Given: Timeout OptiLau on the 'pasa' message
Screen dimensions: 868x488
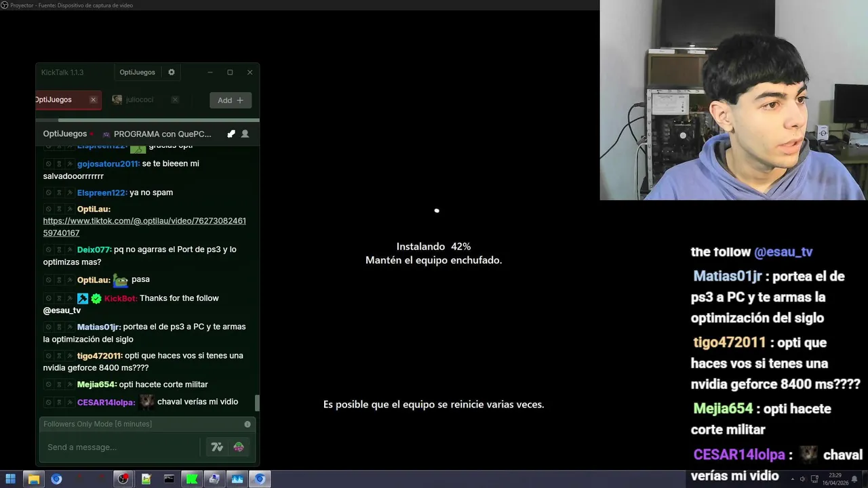Looking at the screenshot, I should pos(59,280).
